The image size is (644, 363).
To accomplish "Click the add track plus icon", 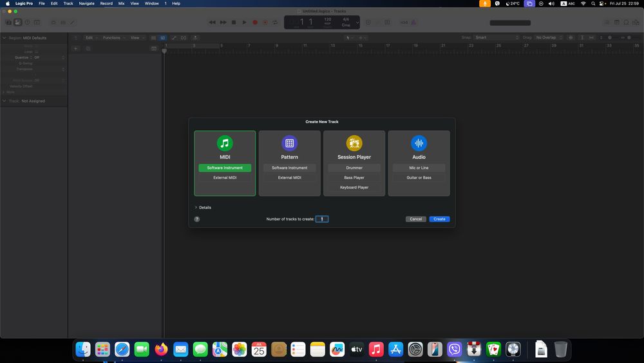I will tap(75, 48).
